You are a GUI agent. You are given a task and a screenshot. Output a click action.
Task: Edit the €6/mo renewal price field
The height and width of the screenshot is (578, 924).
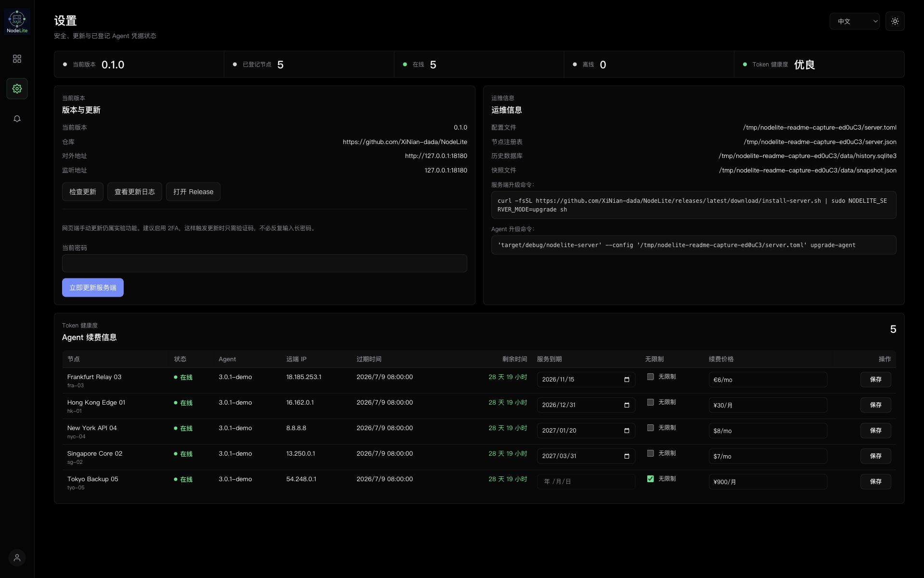(x=768, y=380)
